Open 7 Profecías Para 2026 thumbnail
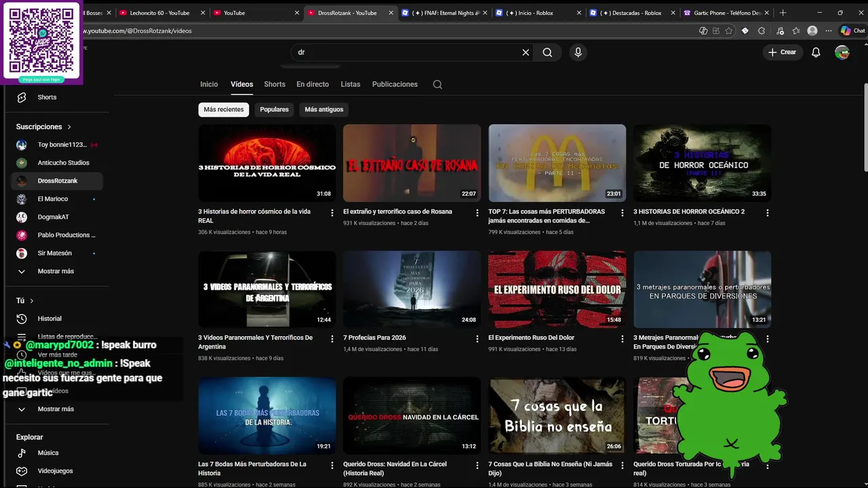The width and height of the screenshot is (868, 488). pos(412,289)
